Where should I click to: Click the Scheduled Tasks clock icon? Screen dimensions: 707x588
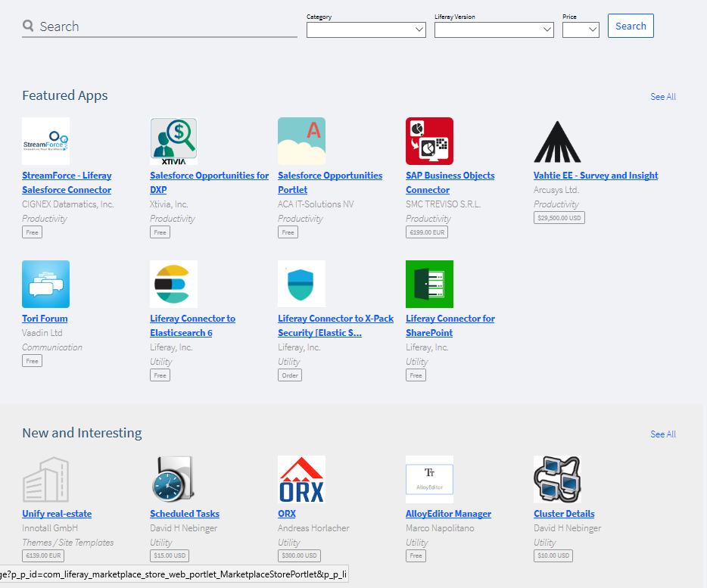click(x=173, y=479)
